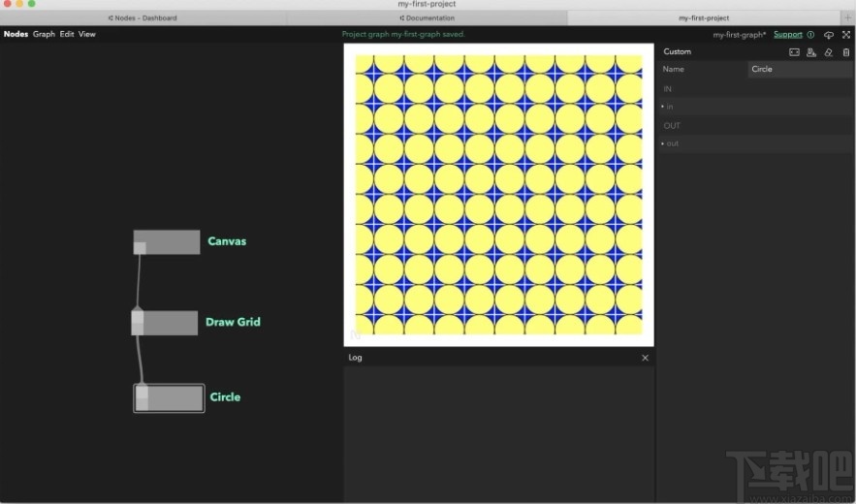Image resolution: width=856 pixels, height=504 pixels.
Task: Click the Custom panel title
Action: [677, 51]
